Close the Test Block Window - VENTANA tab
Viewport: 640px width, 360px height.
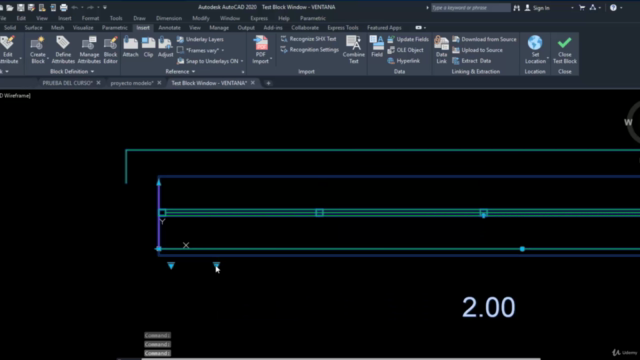tap(253, 83)
